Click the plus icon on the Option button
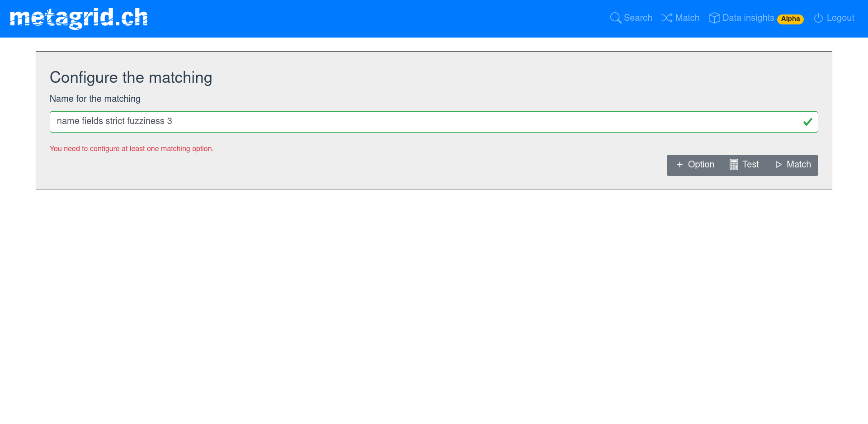This screenshot has height=424, width=868. click(x=679, y=165)
